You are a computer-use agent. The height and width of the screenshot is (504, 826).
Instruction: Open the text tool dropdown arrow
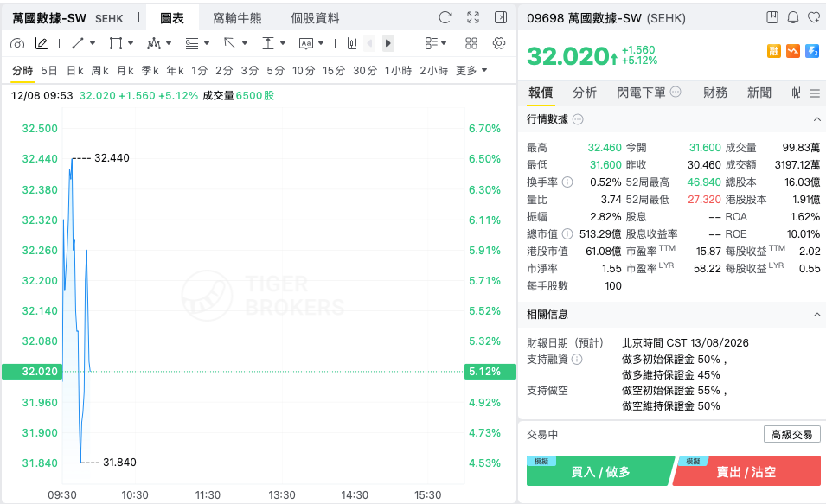click(320, 43)
